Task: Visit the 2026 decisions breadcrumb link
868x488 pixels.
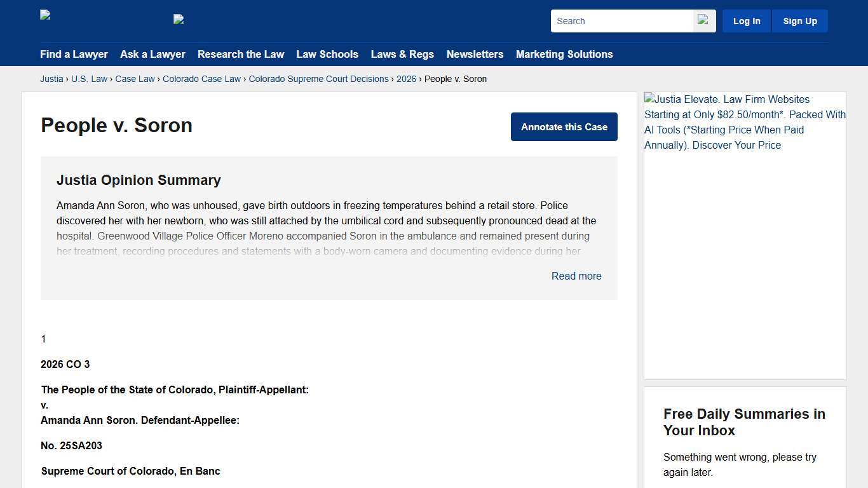Action: pyautogui.click(x=406, y=79)
